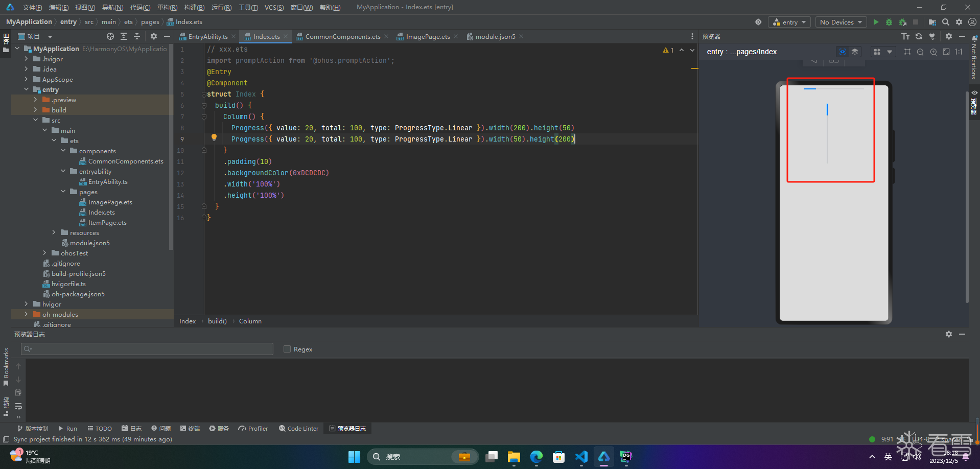980x469 pixels.
Task: Open Search Everywhere magnifier in toolbar
Action: click(946, 22)
